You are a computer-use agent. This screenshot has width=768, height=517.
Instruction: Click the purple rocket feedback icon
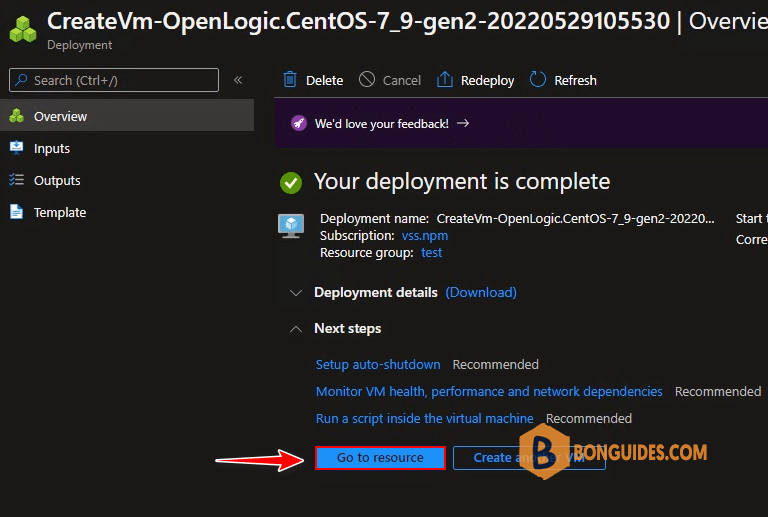pos(299,123)
